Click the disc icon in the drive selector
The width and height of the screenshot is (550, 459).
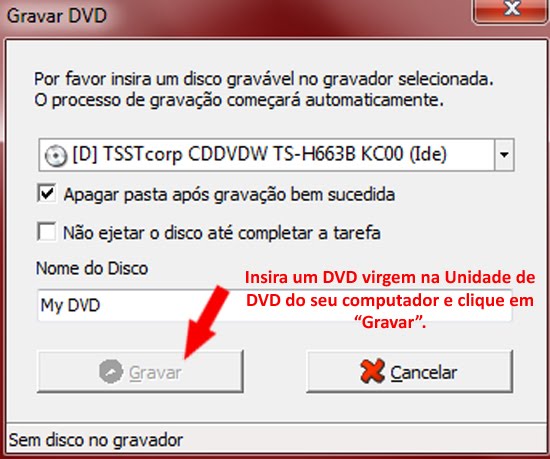[x=55, y=155]
